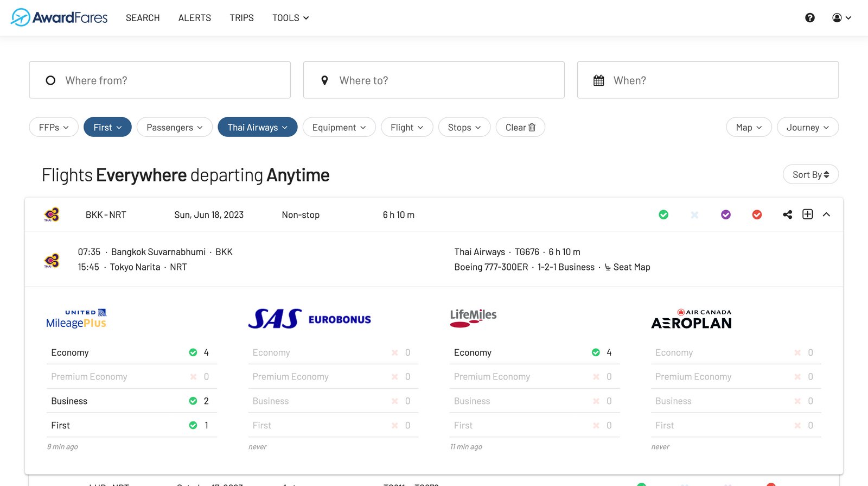Open the Stops filter dropdown
868x486 pixels.
(x=464, y=127)
